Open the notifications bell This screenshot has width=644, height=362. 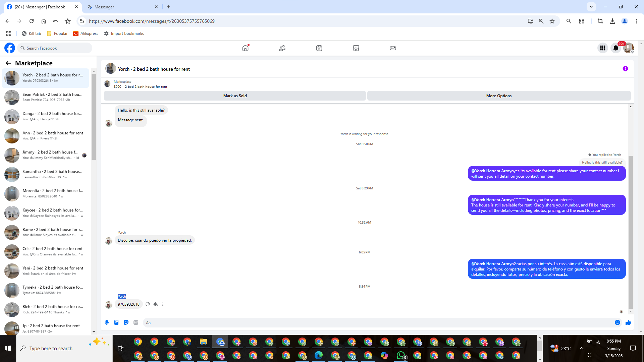616,48
